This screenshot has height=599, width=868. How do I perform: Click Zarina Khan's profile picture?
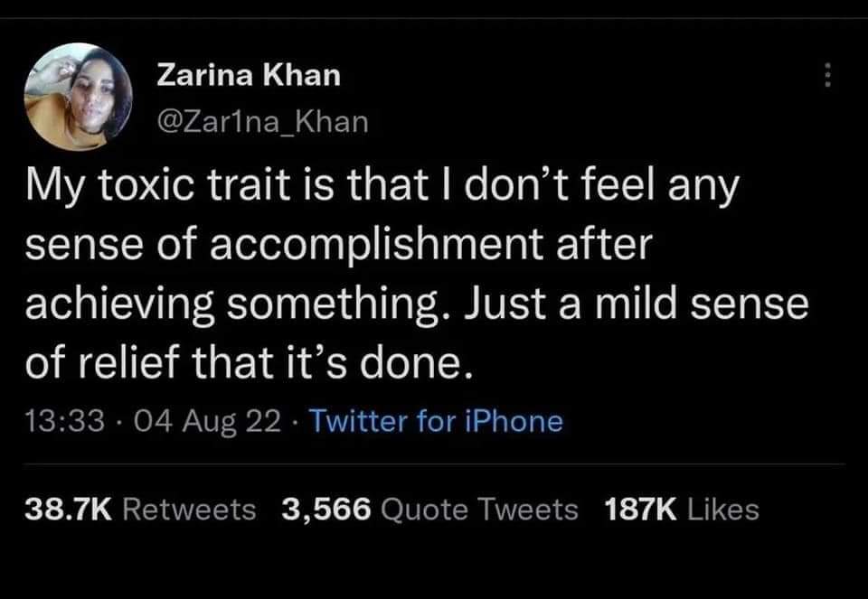(77, 97)
